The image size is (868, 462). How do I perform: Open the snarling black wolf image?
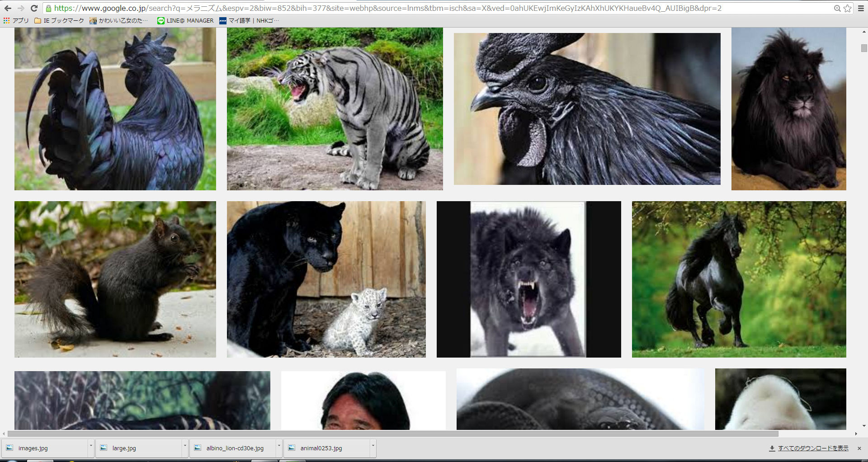click(x=529, y=279)
